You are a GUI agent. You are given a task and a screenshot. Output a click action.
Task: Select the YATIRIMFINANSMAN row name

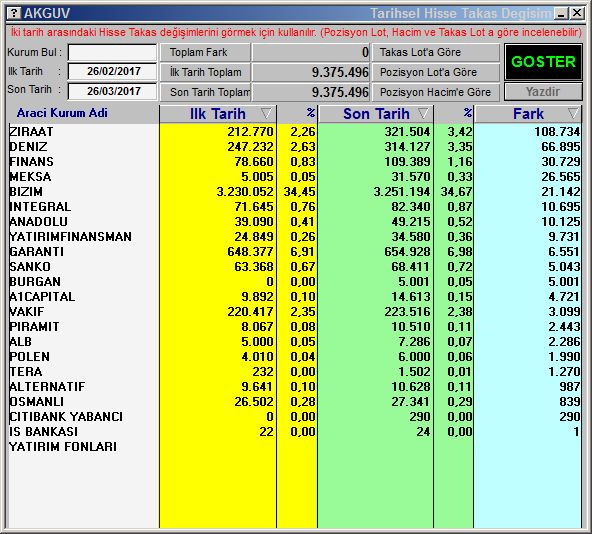click(71, 236)
